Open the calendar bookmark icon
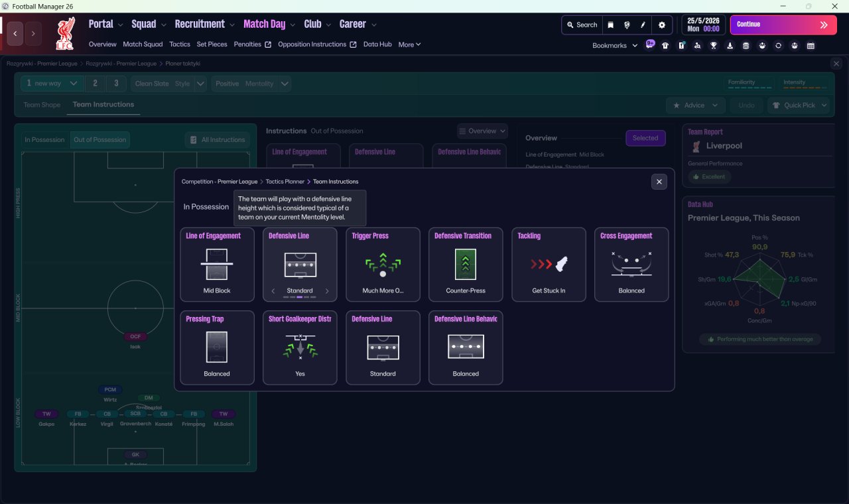849x504 pixels. pos(811,46)
